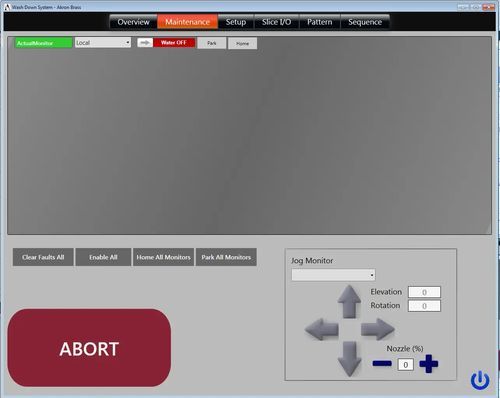
Task: Toggle the green ActualMonitor status button
Action: tap(43, 43)
